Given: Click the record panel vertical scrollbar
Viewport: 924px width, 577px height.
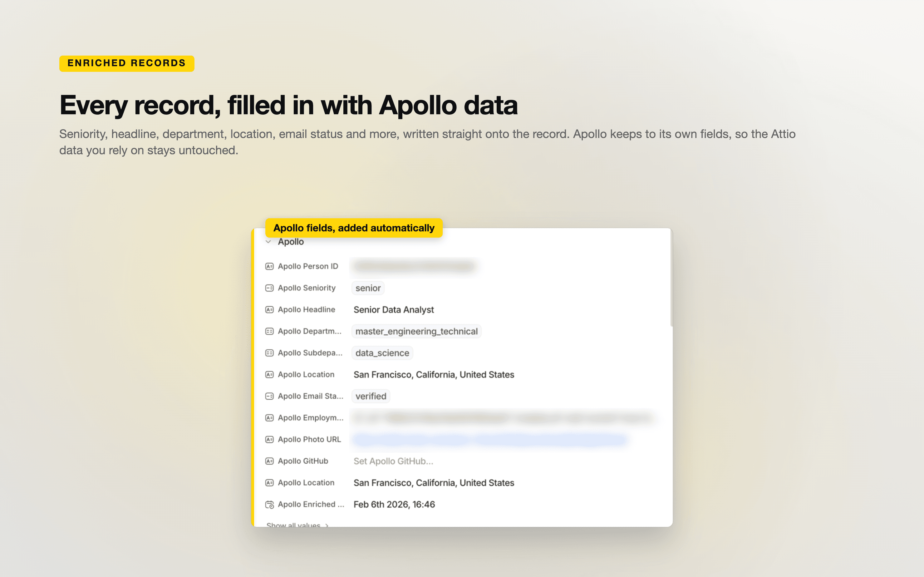Looking at the screenshot, I should 671,278.
